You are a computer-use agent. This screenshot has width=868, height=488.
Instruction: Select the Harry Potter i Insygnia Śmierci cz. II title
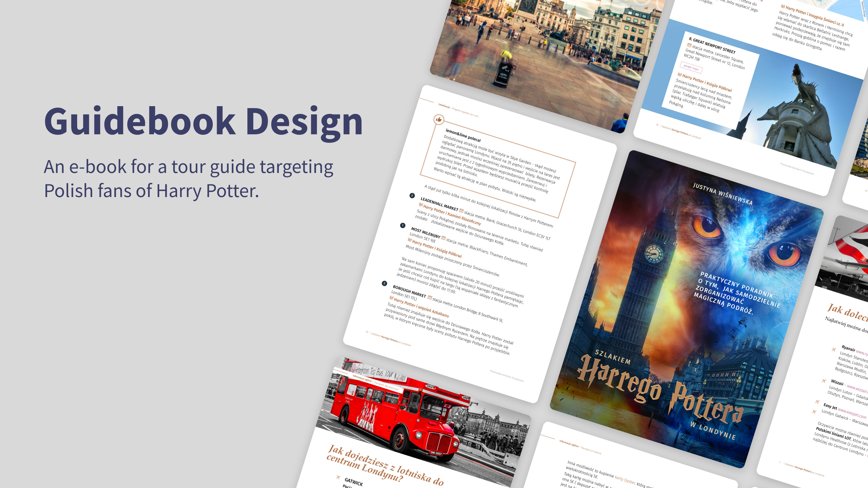pos(815,16)
